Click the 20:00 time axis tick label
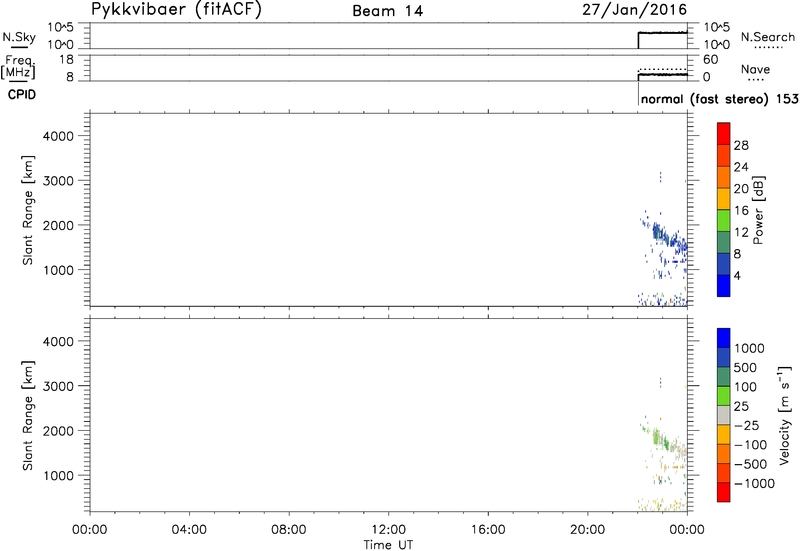The image size is (800, 551). [x=587, y=530]
